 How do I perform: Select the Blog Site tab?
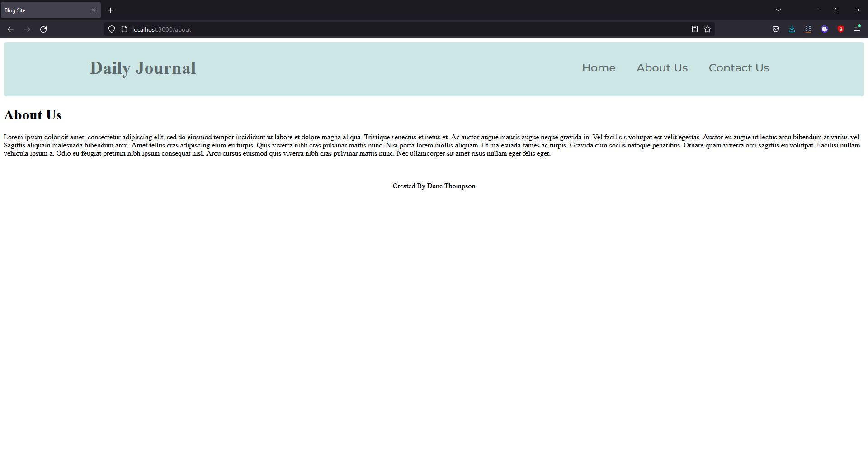pyautogui.click(x=50, y=10)
